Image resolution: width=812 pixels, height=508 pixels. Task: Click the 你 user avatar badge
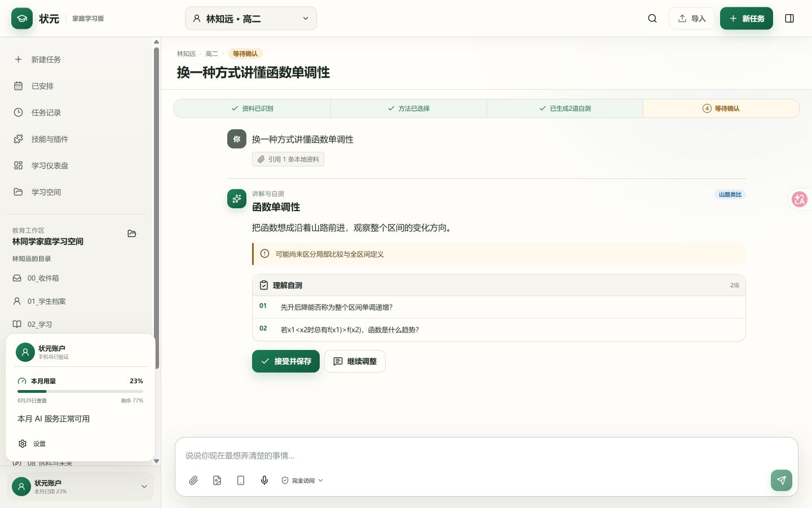(237, 139)
